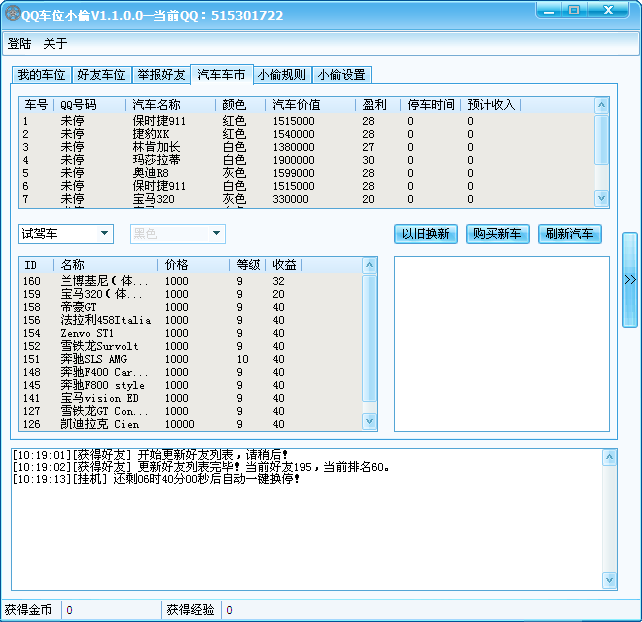Click the 以旧换新 button

pos(426,234)
